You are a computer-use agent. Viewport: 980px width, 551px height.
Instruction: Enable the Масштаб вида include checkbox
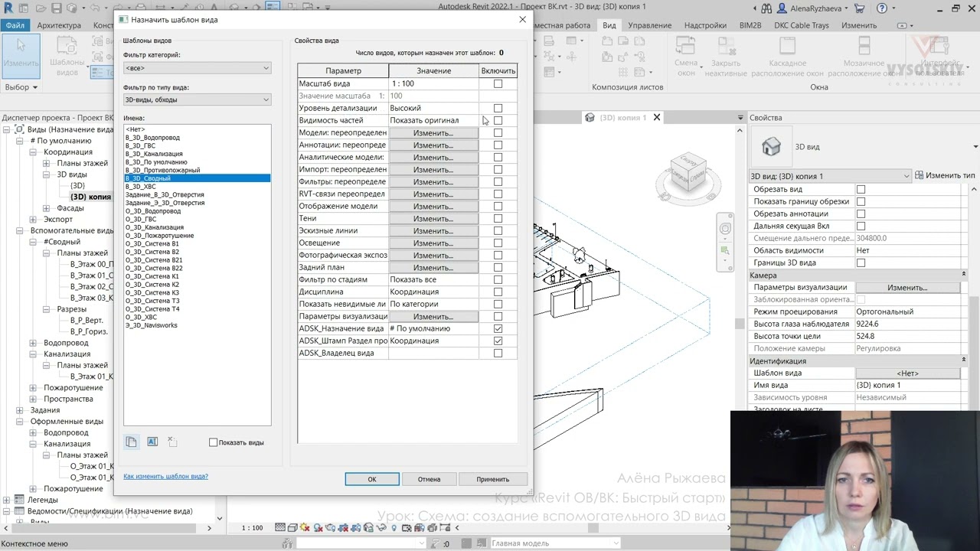click(x=498, y=83)
